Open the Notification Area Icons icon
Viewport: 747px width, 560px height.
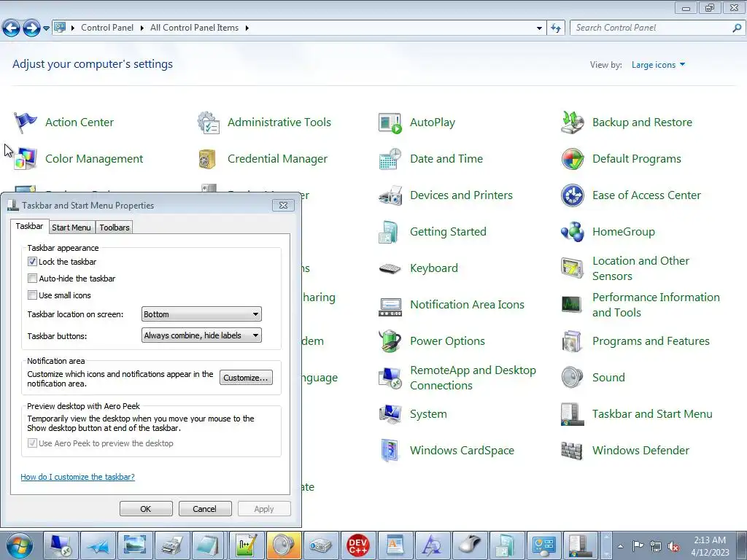pyautogui.click(x=390, y=306)
